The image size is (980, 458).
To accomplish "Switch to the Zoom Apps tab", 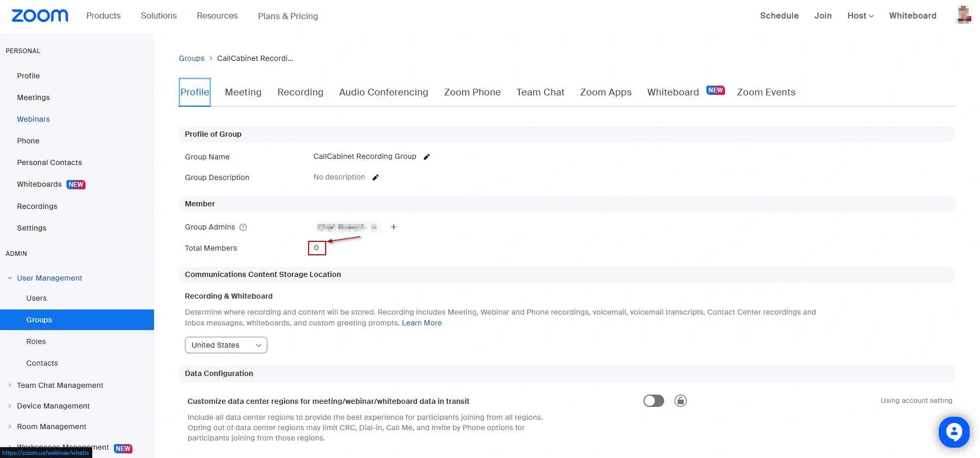I will [x=606, y=92].
